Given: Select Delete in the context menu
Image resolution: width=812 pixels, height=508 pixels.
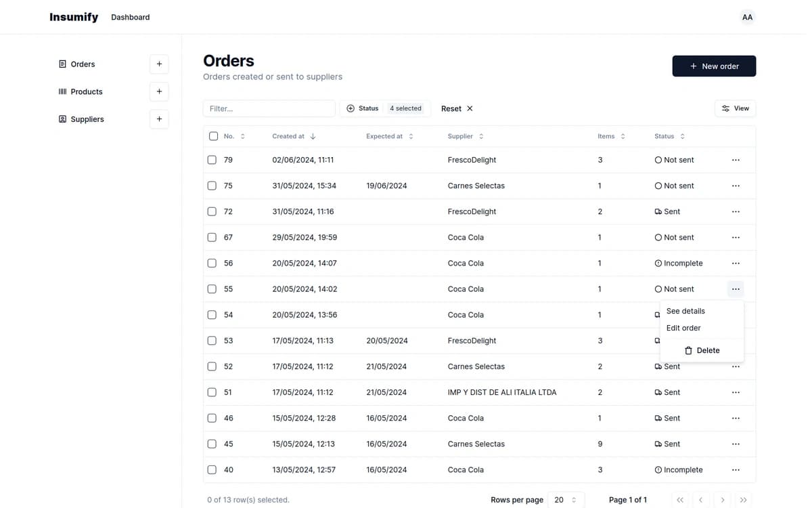Looking at the screenshot, I should 702,350.
